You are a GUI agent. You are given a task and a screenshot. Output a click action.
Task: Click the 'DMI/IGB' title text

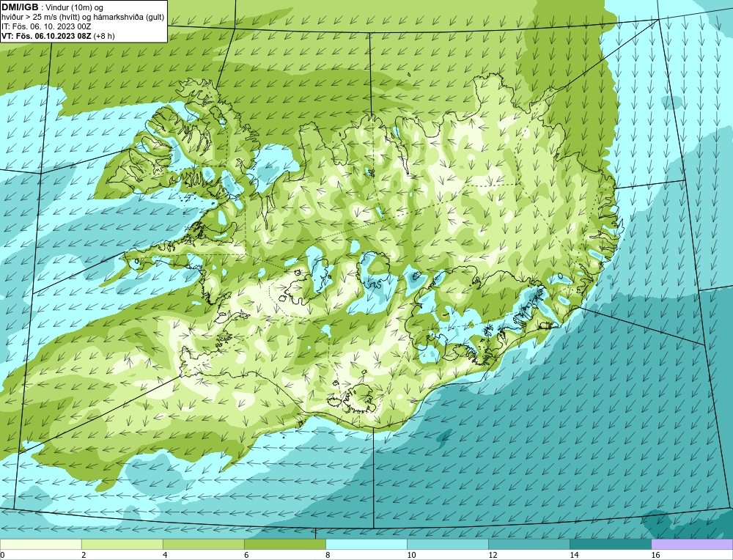(20, 7)
